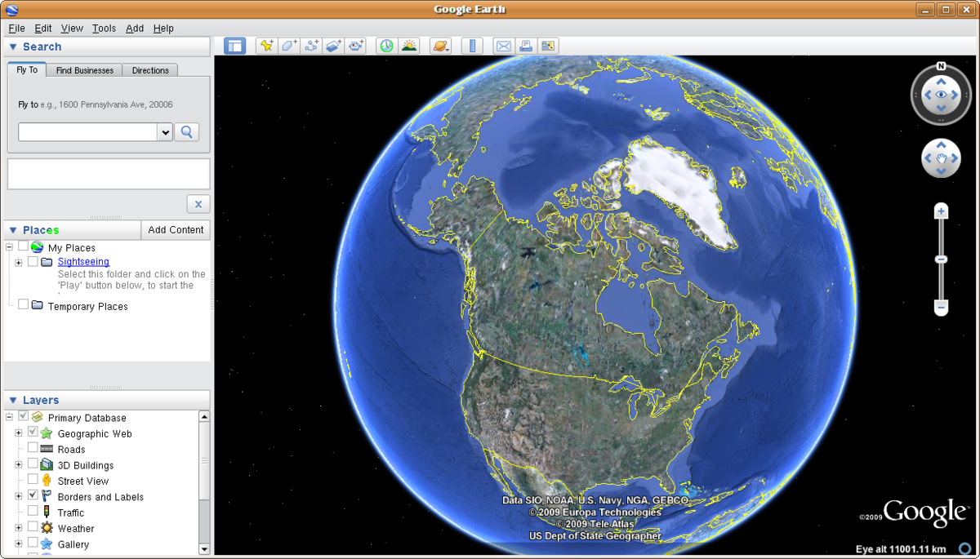Click the Add Placemark pushpin icon
This screenshot has height=559, width=980.
266,47
